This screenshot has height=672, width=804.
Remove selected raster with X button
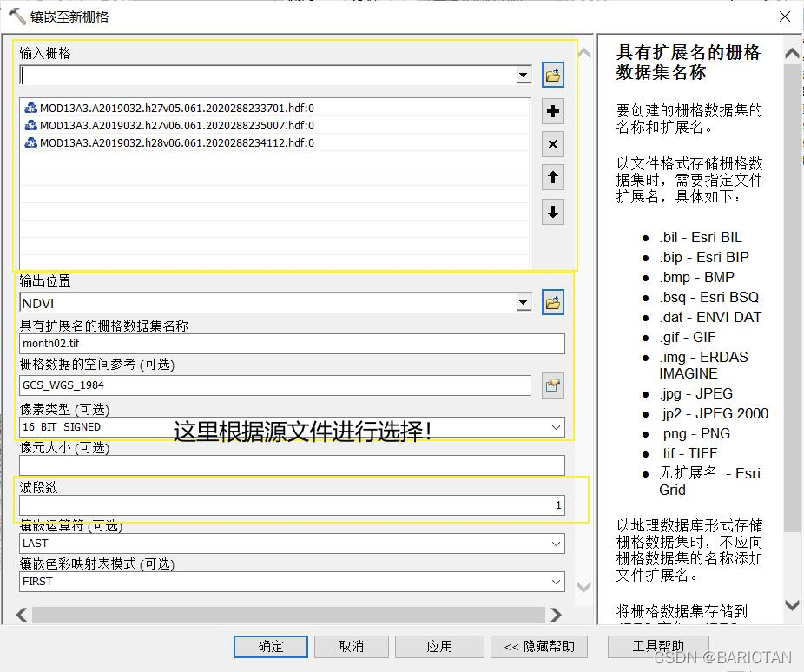click(553, 144)
